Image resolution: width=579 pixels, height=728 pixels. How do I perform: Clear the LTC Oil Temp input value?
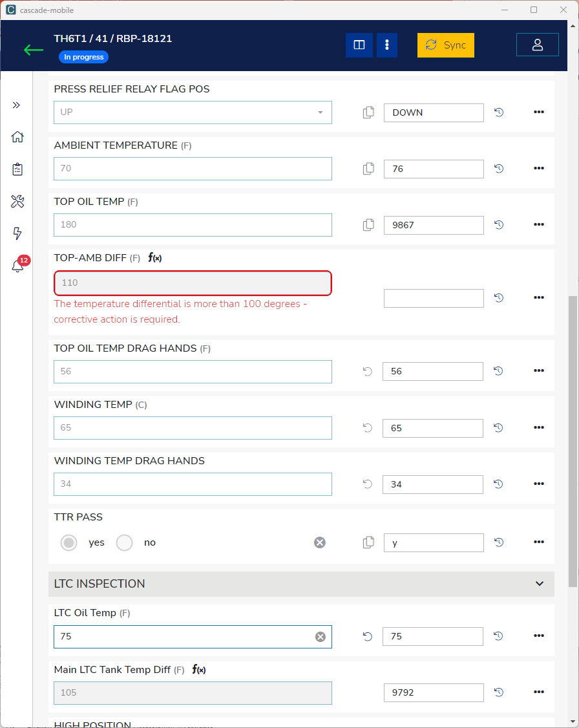[x=320, y=636]
